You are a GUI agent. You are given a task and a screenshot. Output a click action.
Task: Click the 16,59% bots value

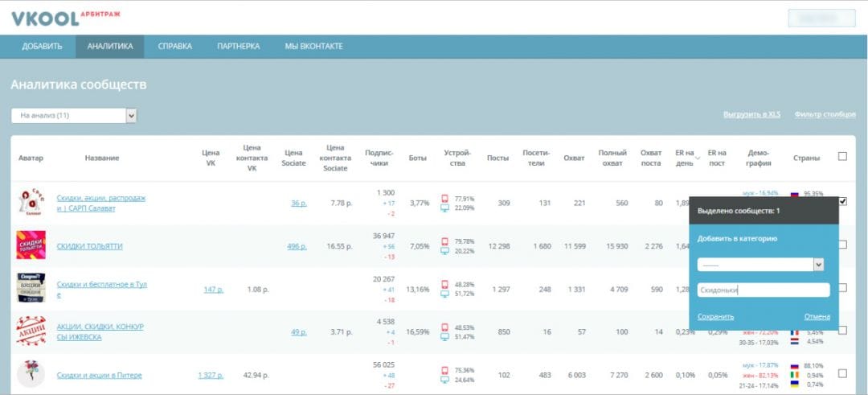(417, 331)
